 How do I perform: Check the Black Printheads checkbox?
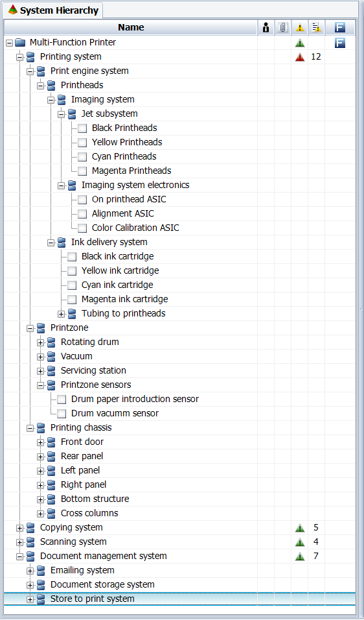click(82, 128)
